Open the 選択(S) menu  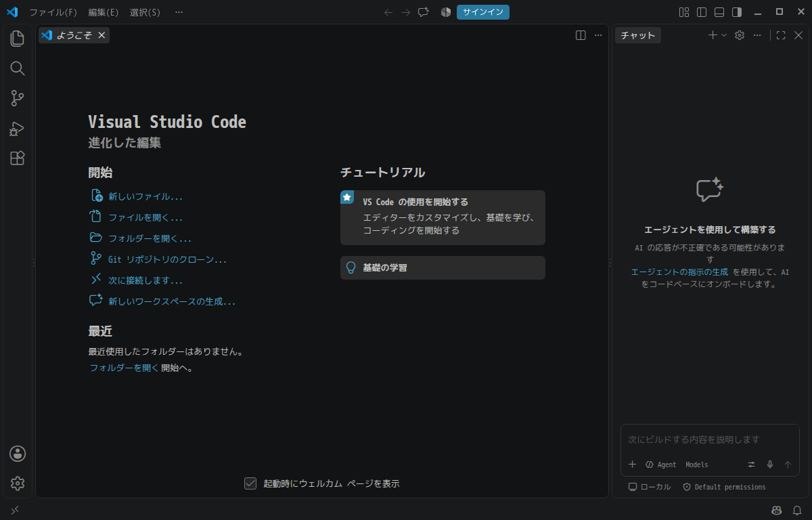pyautogui.click(x=145, y=12)
